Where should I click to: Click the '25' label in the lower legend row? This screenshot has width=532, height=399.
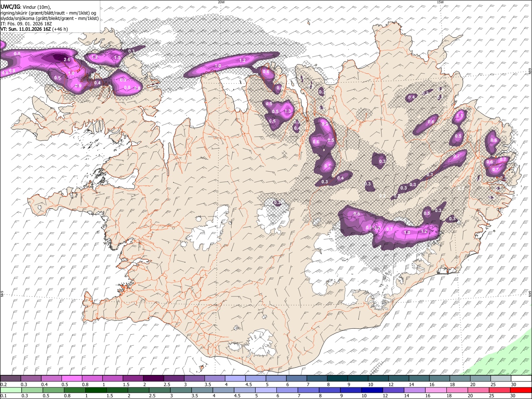tap(492, 396)
